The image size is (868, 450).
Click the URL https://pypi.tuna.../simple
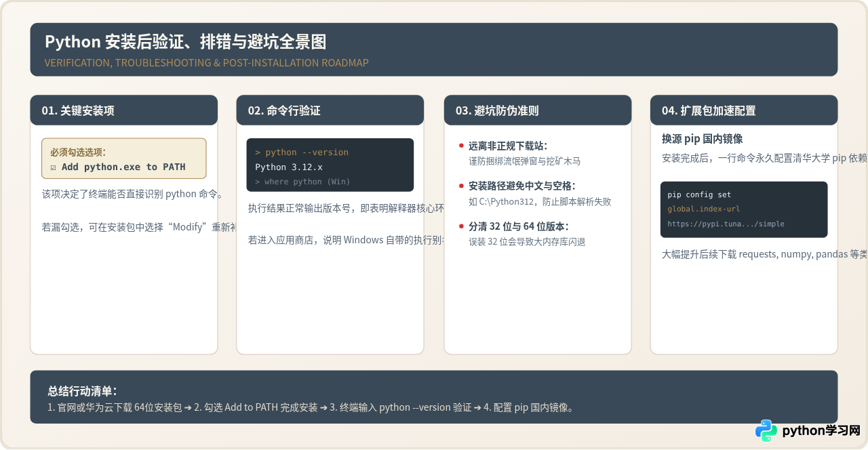coord(726,224)
